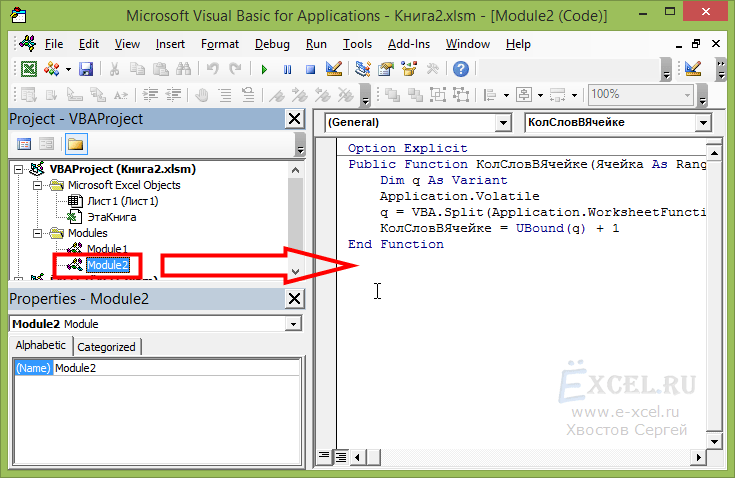735x478 pixels.
Task: Click the Undo arrow icon
Action: (213, 69)
